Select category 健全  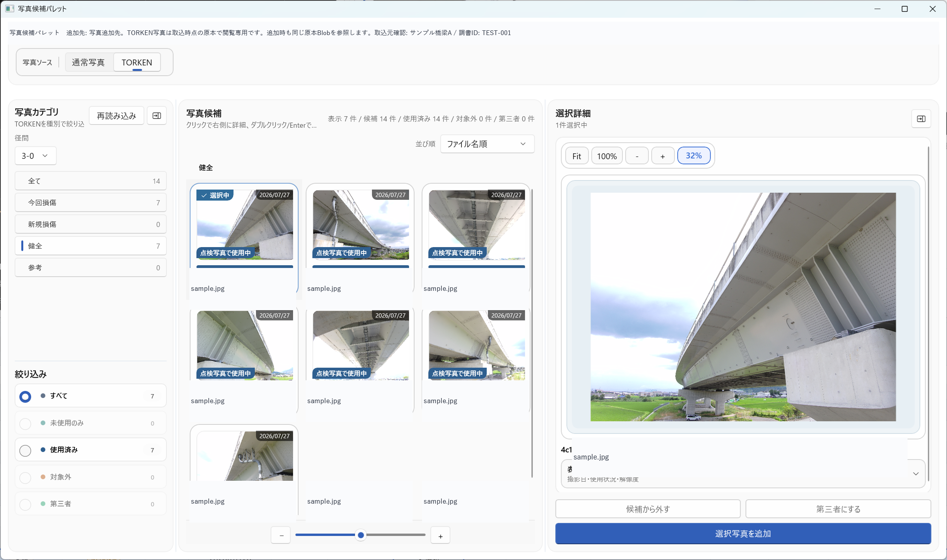coord(91,246)
